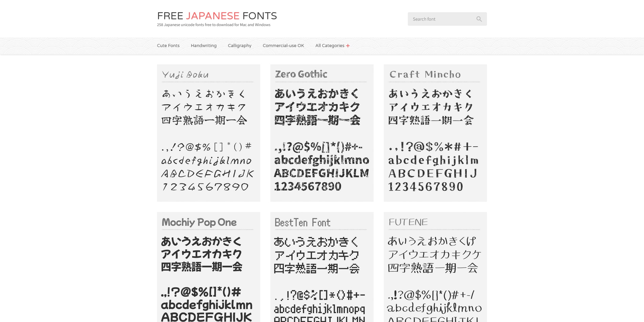Open the Cute Fonts category
This screenshot has height=322, width=644.
pos(168,45)
